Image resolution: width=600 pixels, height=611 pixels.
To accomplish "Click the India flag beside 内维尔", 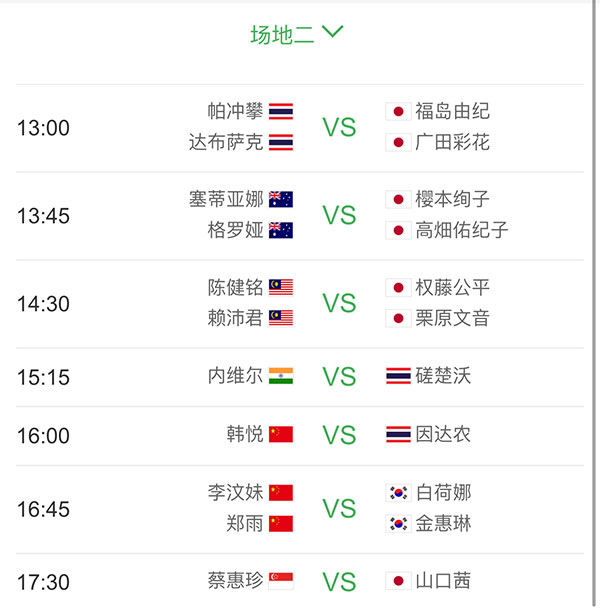I will click(x=281, y=376).
